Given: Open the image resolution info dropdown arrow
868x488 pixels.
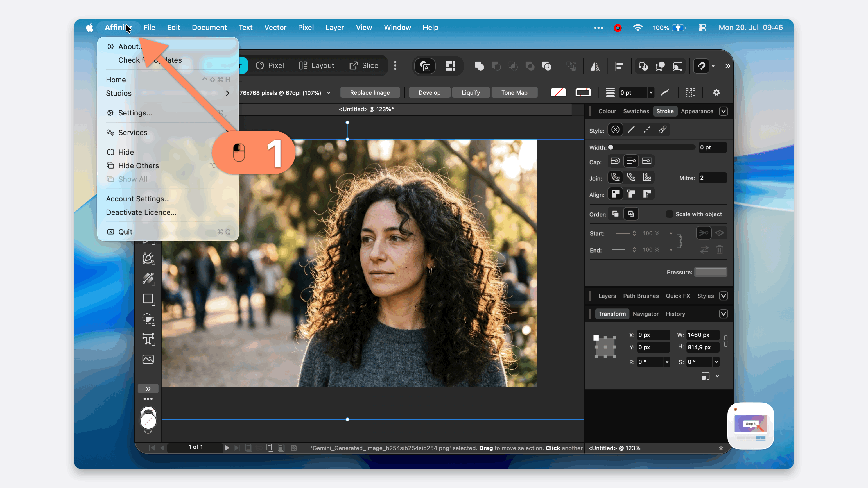Looking at the screenshot, I should (329, 93).
